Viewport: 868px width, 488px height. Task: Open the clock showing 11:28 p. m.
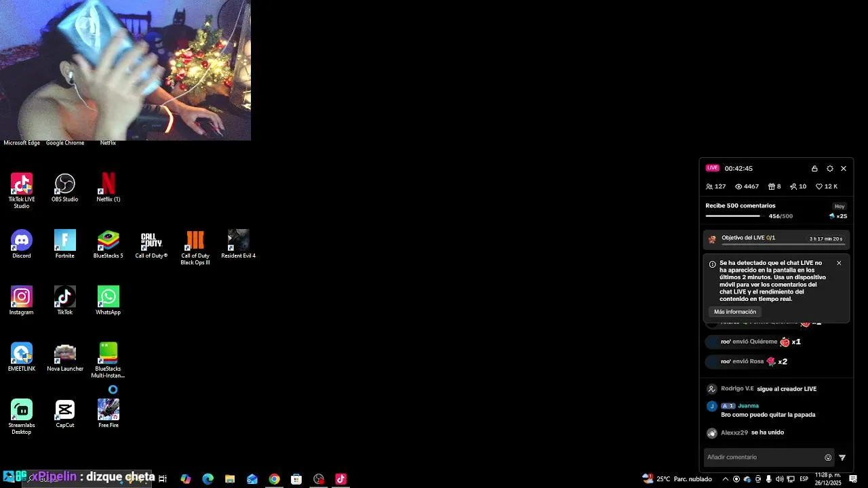click(828, 479)
